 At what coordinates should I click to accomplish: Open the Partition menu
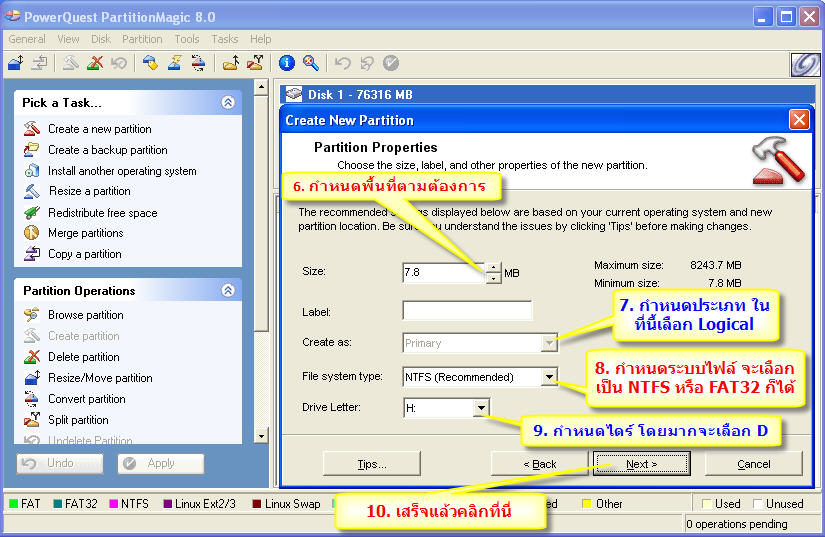coord(142,39)
